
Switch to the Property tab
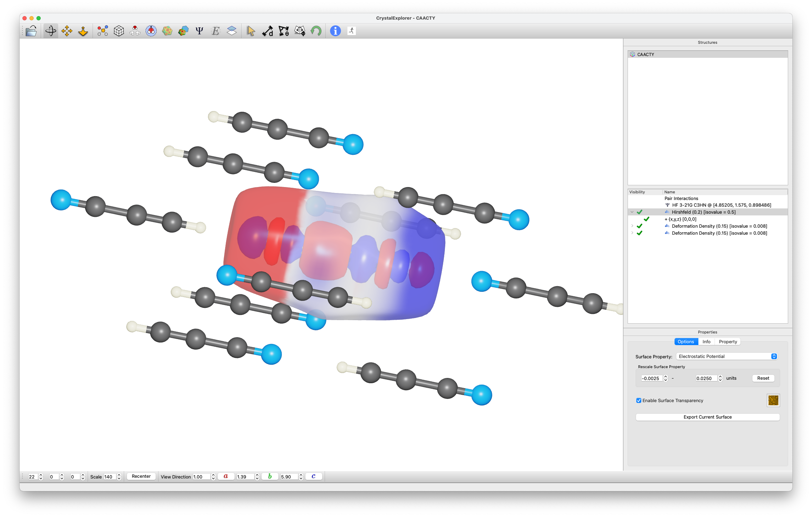coord(728,342)
